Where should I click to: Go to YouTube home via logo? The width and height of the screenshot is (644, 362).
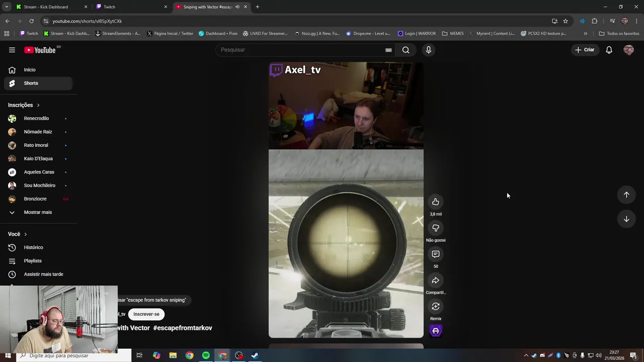[x=40, y=50]
